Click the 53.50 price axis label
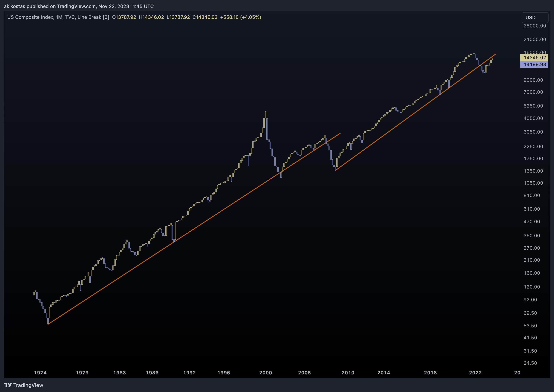The width and height of the screenshot is (554, 392). 530,326
